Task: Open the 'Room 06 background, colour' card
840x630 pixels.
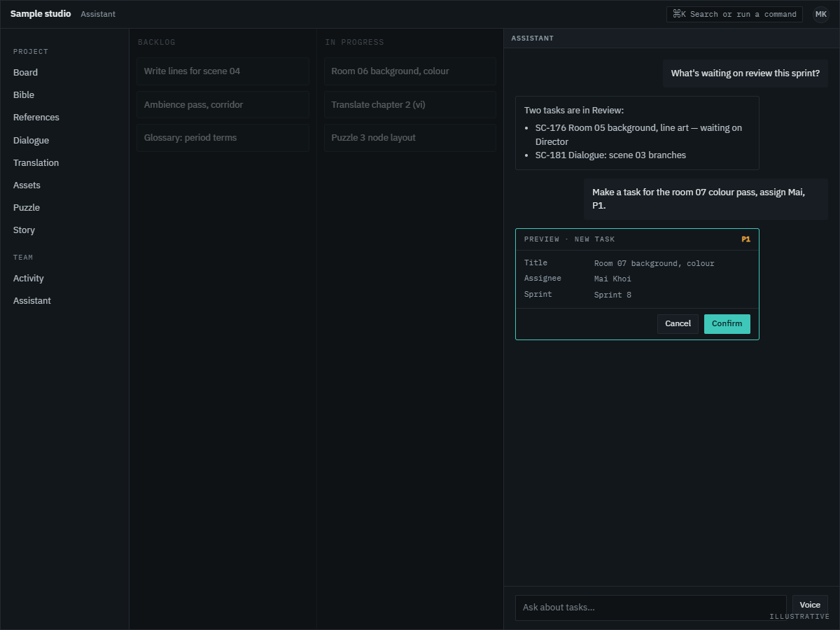Action: [x=410, y=71]
